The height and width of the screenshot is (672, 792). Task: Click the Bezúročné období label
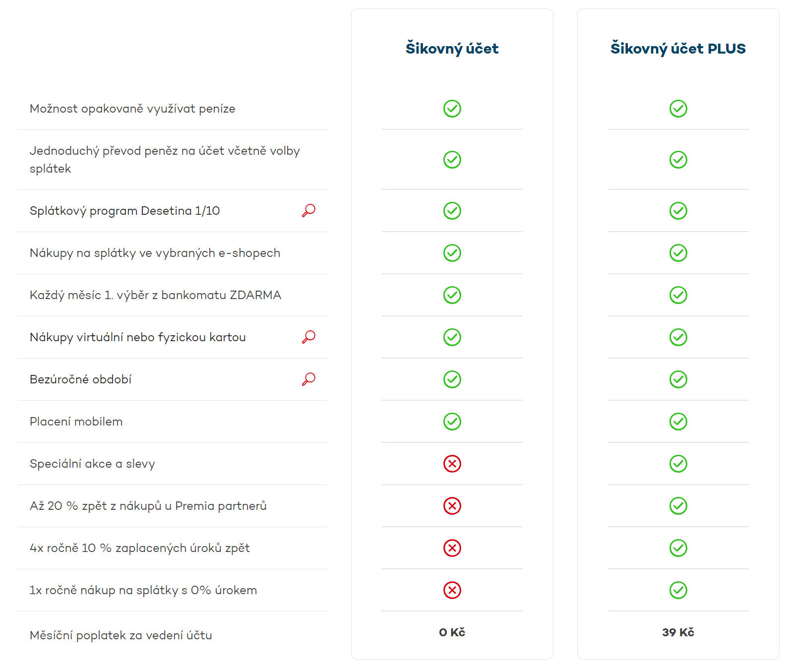(80, 379)
